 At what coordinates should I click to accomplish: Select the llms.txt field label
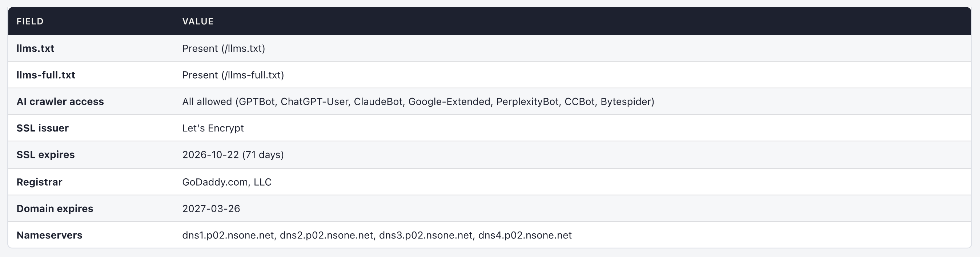[35, 48]
